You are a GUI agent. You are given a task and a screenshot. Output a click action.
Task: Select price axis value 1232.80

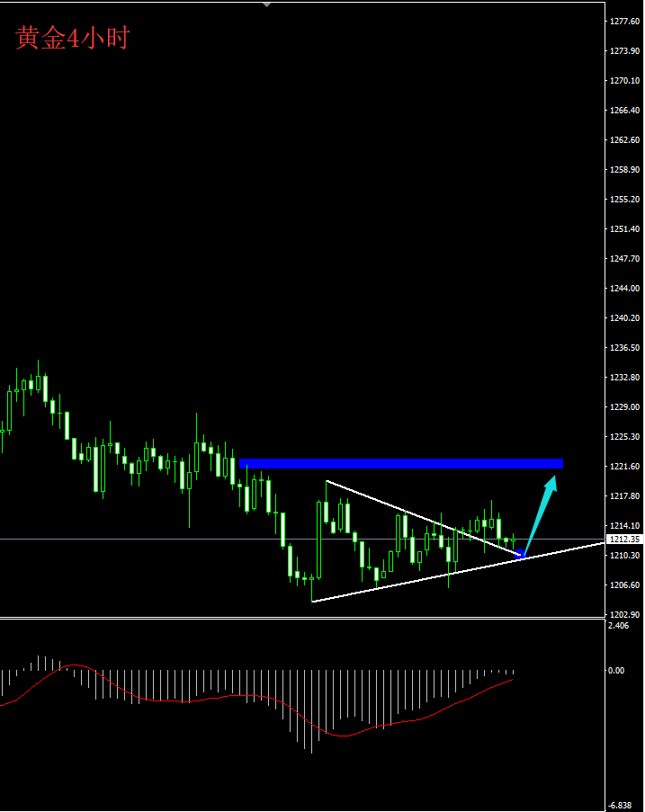tap(625, 378)
